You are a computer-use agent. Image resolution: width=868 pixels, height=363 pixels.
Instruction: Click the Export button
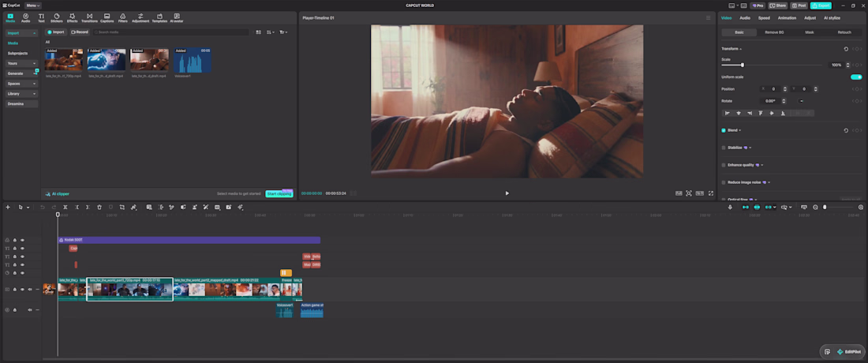(x=821, y=6)
